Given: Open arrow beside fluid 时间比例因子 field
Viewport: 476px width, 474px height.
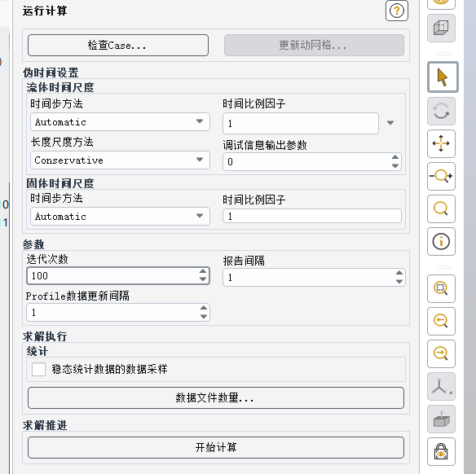Looking at the screenshot, I should coord(390,123).
